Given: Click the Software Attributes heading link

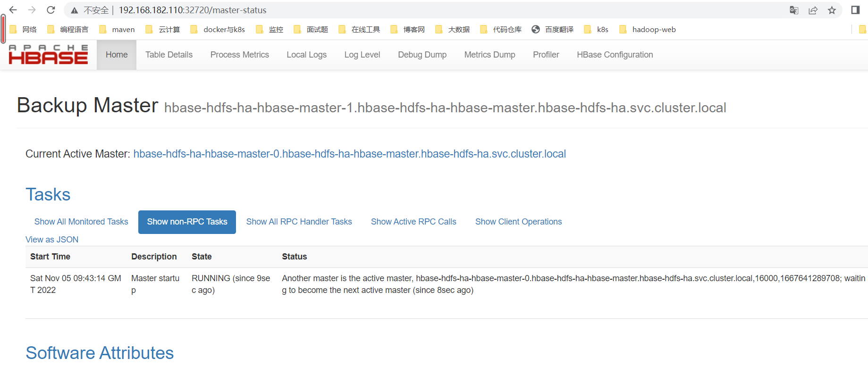Looking at the screenshot, I should click(100, 353).
